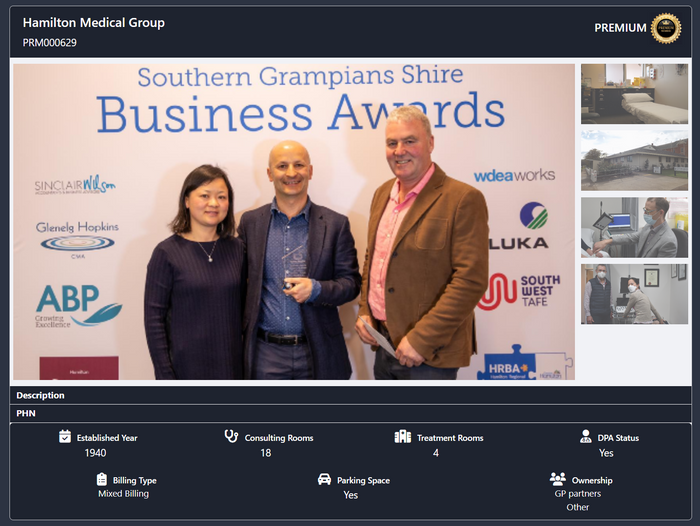Click the Consulting Rooms stethoscope icon
This screenshot has height=526, width=700.
pyautogui.click(x=231, y=436)
